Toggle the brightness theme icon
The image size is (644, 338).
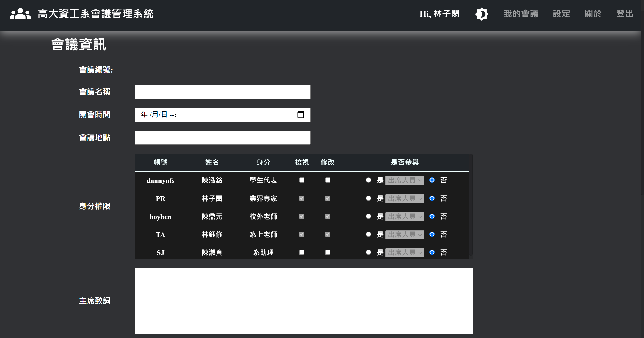pyautogui.click(x=481, y=14)
